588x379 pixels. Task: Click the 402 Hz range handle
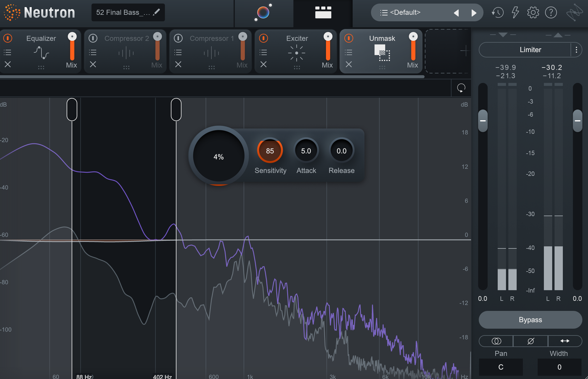[x=176, y=110]
